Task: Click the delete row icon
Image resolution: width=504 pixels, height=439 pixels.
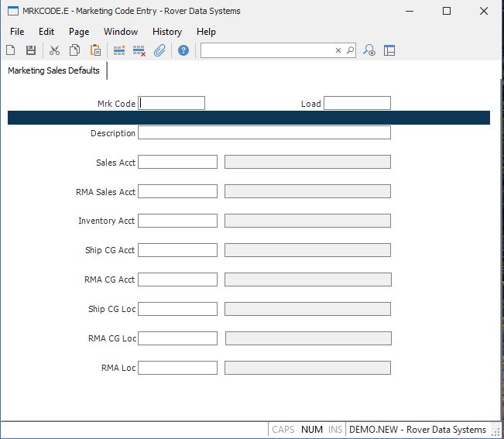Action: pyautogui.click(x=139, y=50)
